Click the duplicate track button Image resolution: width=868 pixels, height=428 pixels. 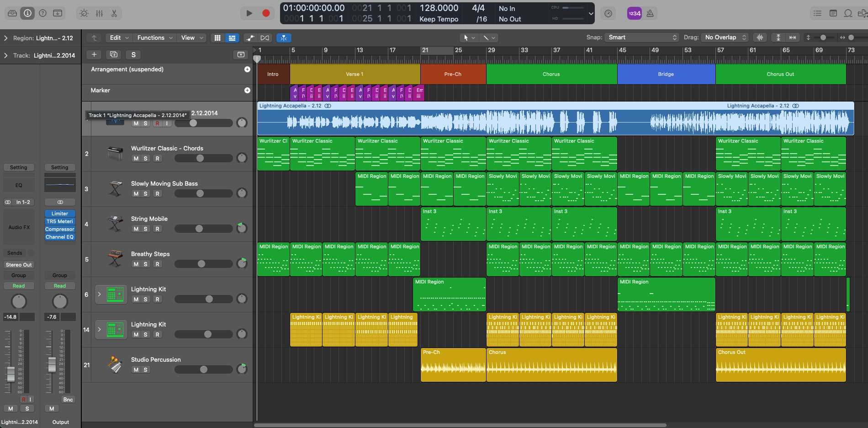click(x=114, y=54)
